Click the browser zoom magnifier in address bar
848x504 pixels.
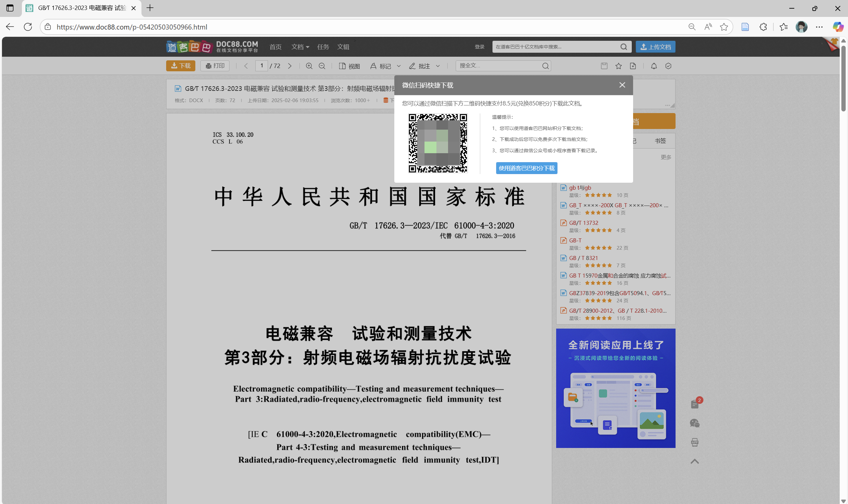point(691,27)
